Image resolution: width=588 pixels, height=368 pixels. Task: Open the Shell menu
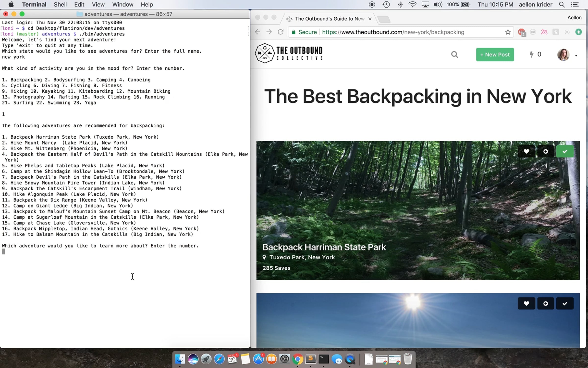tap(60, 4)
